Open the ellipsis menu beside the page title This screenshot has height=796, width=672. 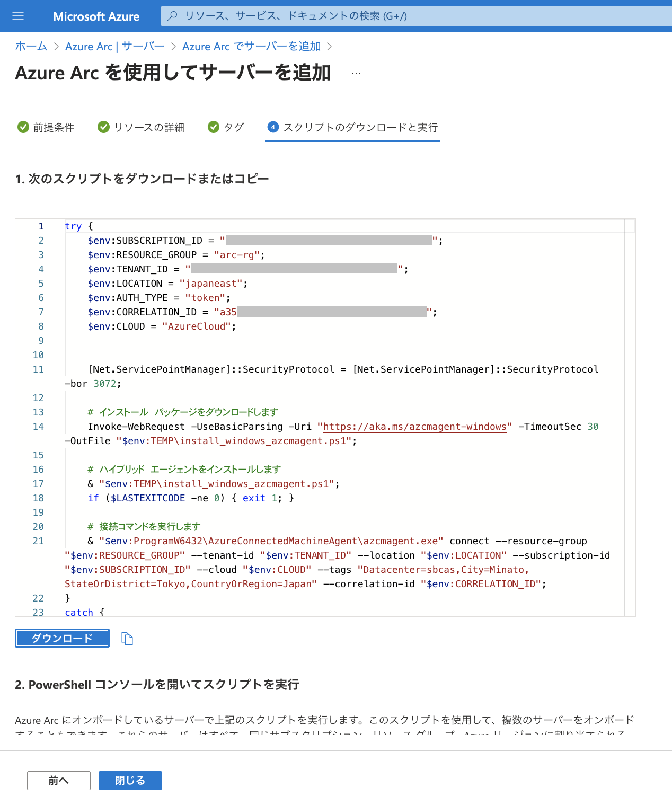(356, 73)
